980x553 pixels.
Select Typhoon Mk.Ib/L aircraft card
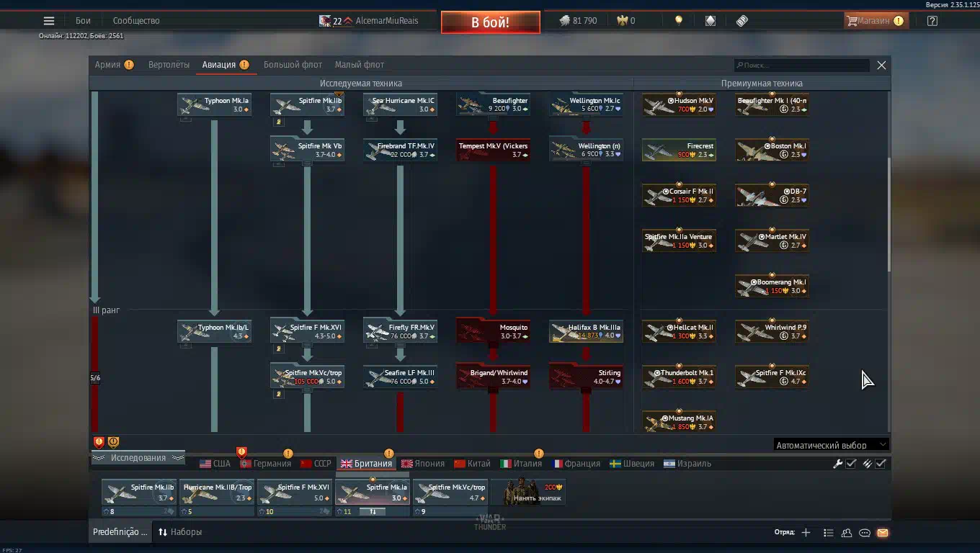pyautogui.click(x=214, y=331)
